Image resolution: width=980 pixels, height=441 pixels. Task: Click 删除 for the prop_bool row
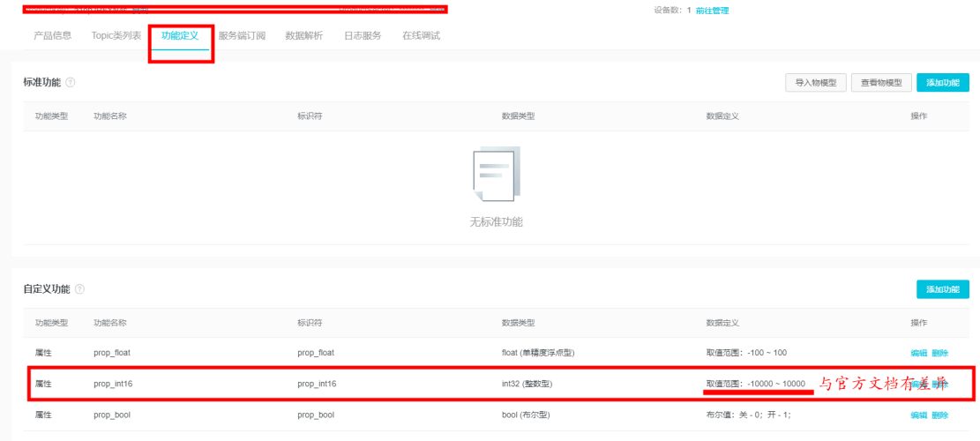click(939, 415)
